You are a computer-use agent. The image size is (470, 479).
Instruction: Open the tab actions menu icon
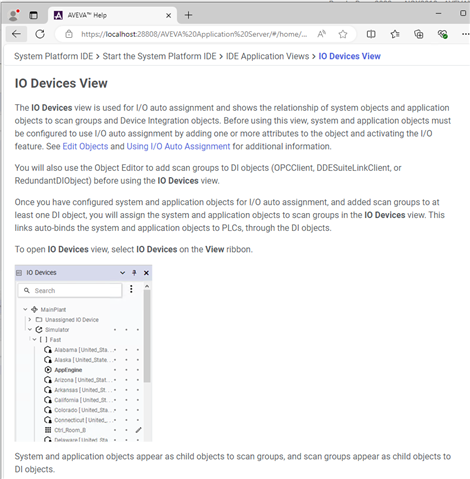click(33, 15)
